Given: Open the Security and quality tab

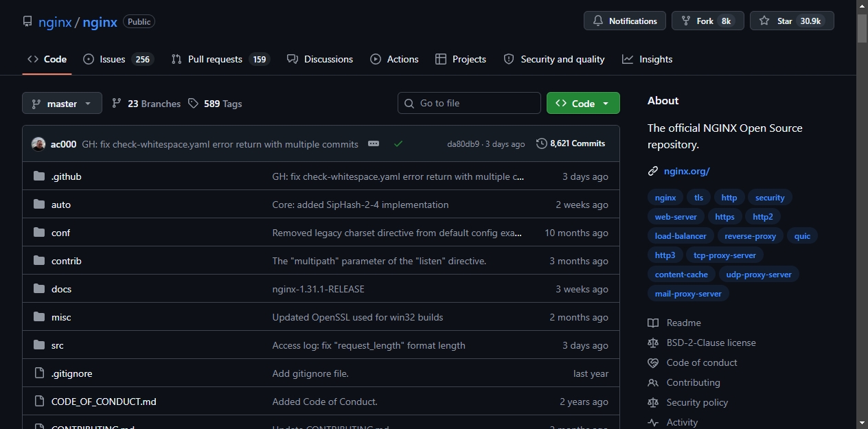Looking at the screenshot, I should [554, 59].
